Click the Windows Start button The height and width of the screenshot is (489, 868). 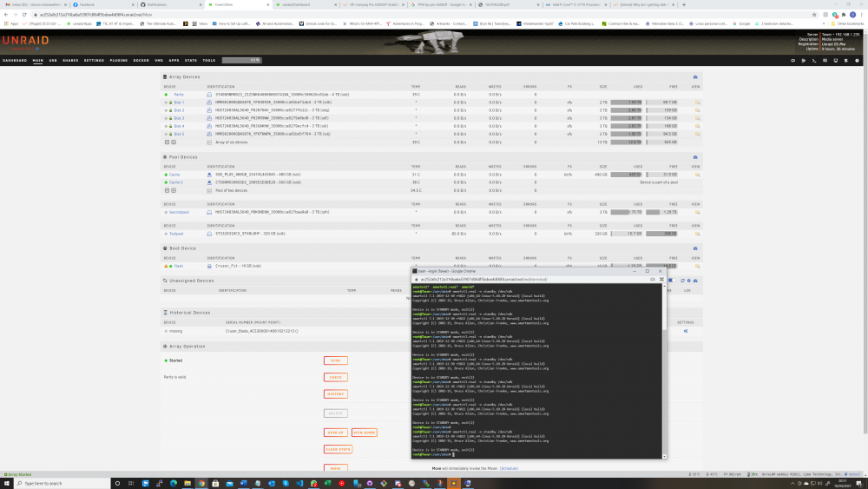(x=6, y=484)
